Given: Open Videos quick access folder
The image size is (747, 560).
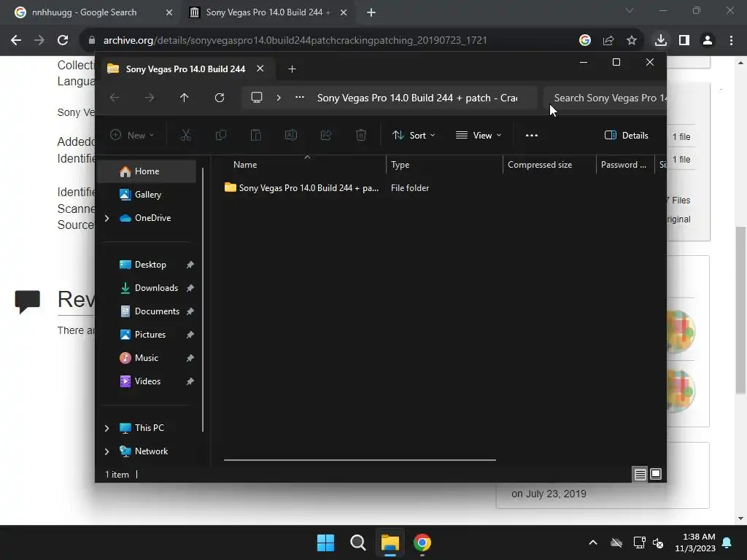Looking at the screenshot, I should tap(147, 381).
